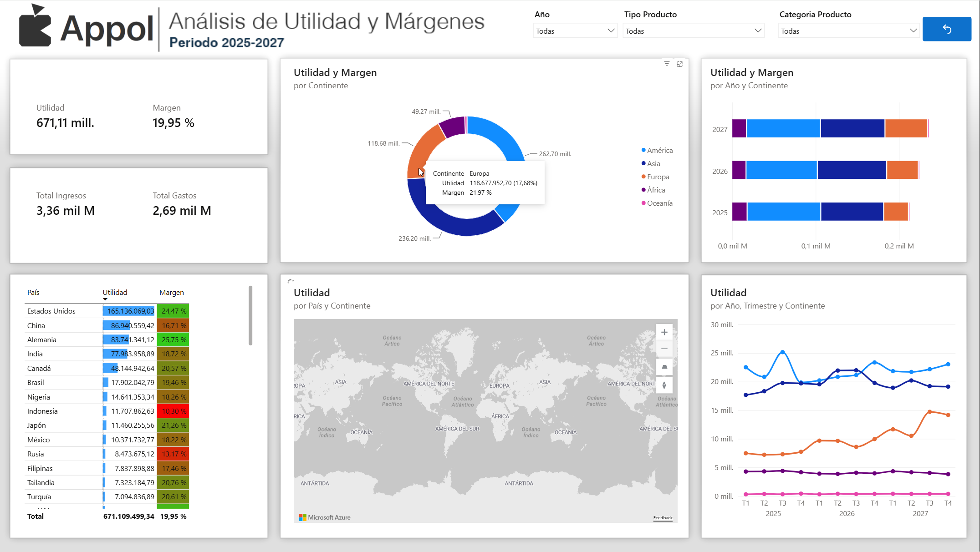Viewport: 980px width, 552px height.
Task: Sort table by País column header
Action: point(33,292)
